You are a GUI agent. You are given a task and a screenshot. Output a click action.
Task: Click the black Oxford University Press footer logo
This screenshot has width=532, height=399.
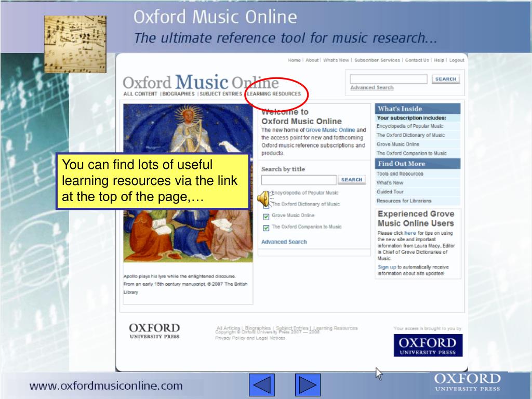(x=154, y=331)
